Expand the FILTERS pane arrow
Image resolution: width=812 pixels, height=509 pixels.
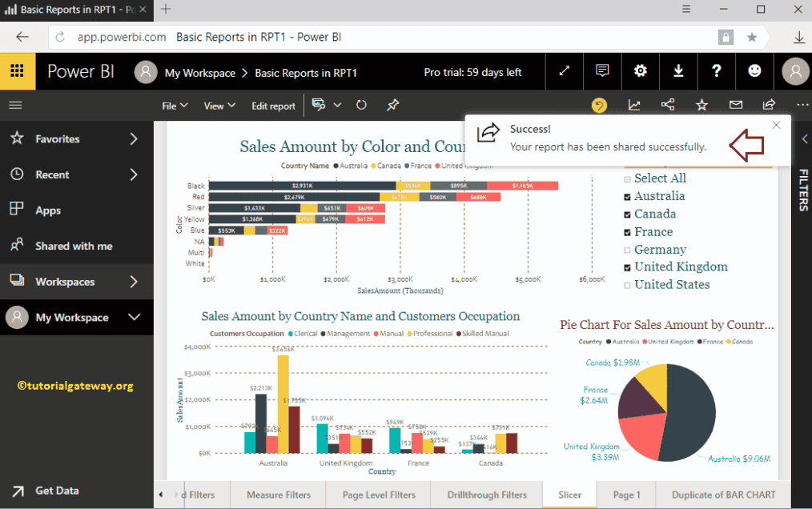click(804, 138)
